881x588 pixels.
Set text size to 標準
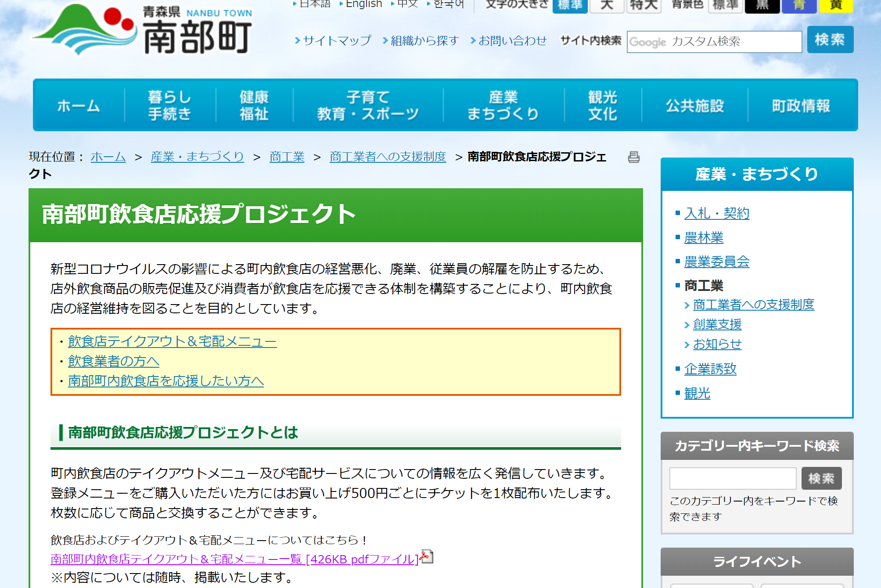click(x=570, y=5)
